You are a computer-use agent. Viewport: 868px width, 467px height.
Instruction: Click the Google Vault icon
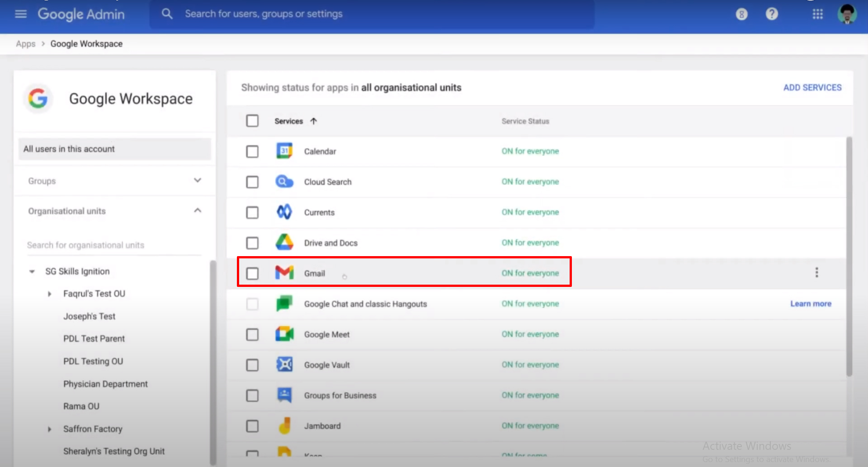pyautogui.click(x=284, y=364)
